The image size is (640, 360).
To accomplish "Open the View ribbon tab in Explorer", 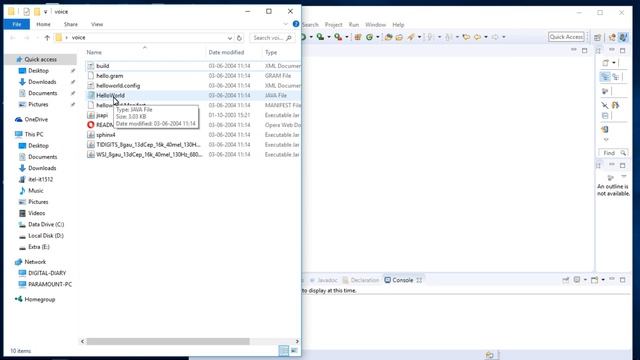I will pos(97,24).
